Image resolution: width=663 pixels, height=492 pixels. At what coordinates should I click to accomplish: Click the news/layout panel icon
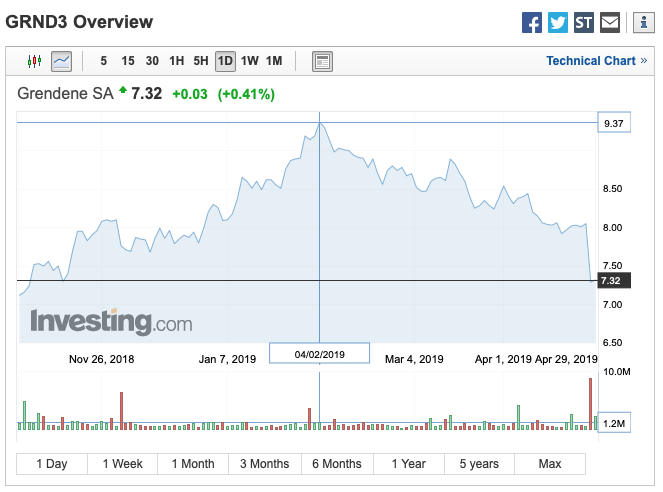322,61
